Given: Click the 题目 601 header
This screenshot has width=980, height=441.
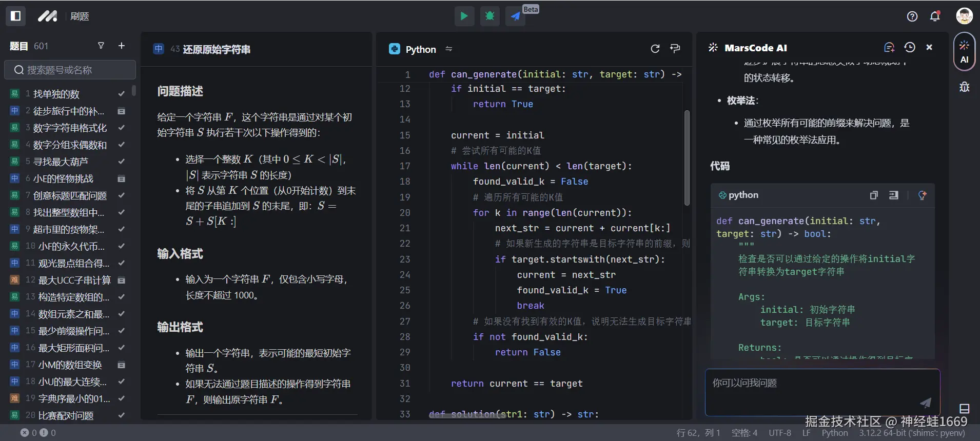Looking at the screenshot, I should [x=29, y=46].
